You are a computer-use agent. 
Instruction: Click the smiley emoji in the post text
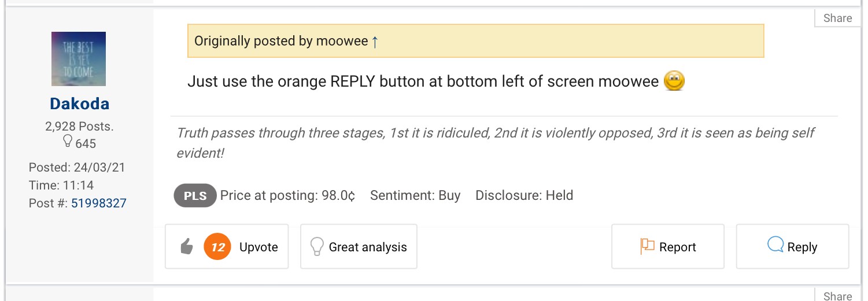click(674, 81)
